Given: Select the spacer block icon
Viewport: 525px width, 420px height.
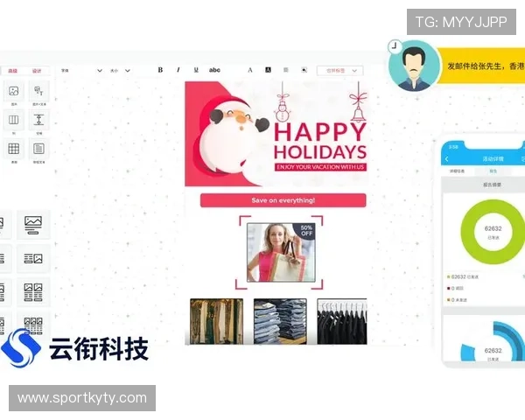Looking at the screenshot, I should pos(38,120).
